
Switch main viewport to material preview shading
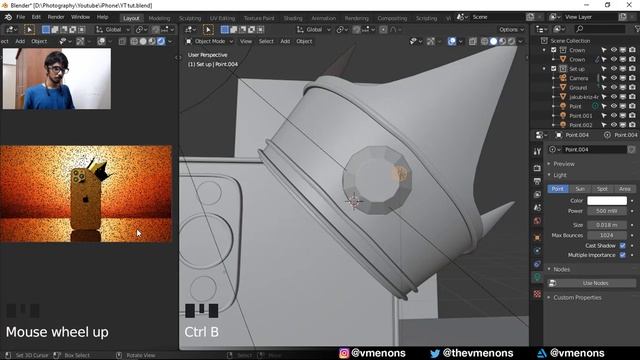pyautogui.click(x=502, y=41)
